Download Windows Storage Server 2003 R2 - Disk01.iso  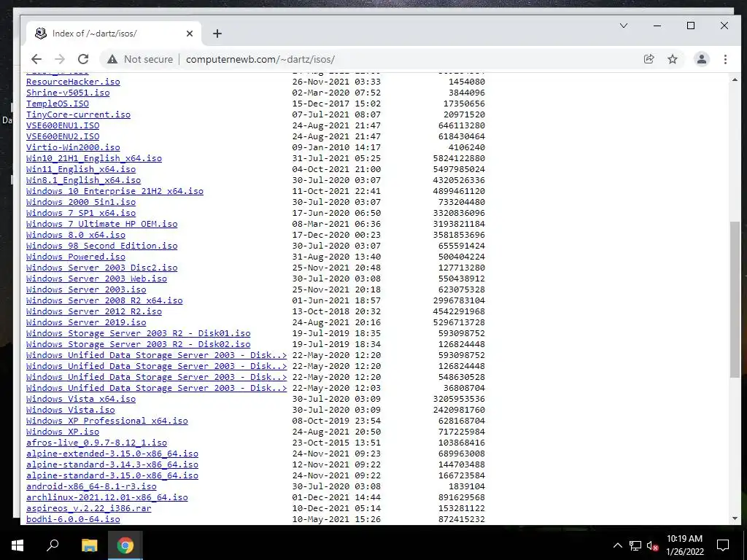coord(138,333)
